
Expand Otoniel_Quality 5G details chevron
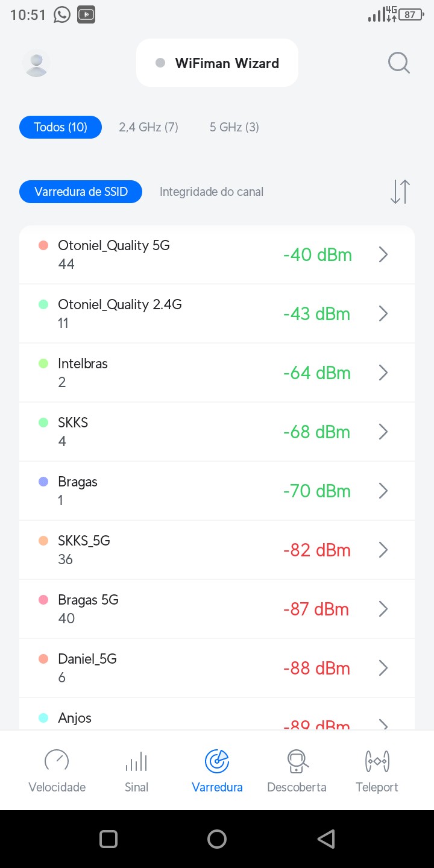(x=383, y=255)
